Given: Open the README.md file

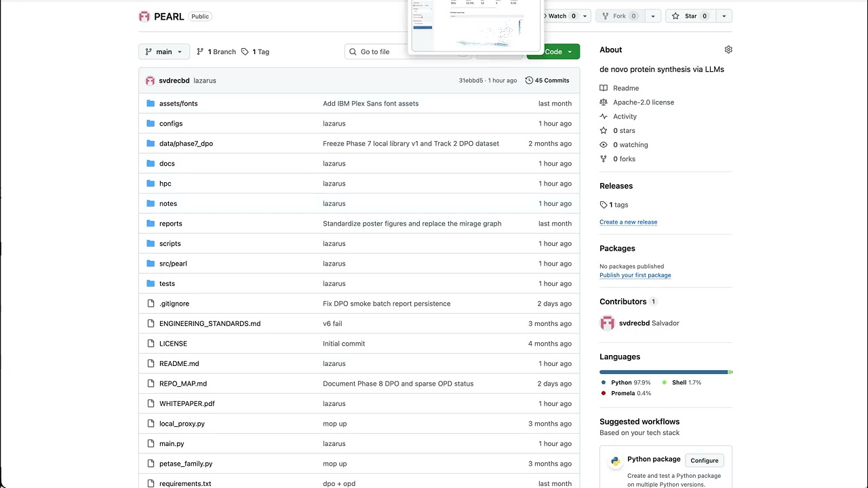Looking at the screenshot, I should click(179, 364).
